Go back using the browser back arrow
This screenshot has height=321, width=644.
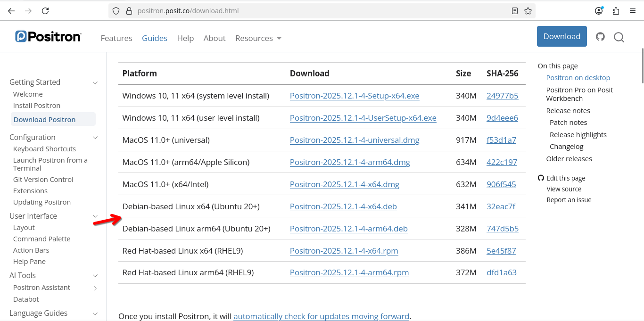pos(11,11)
